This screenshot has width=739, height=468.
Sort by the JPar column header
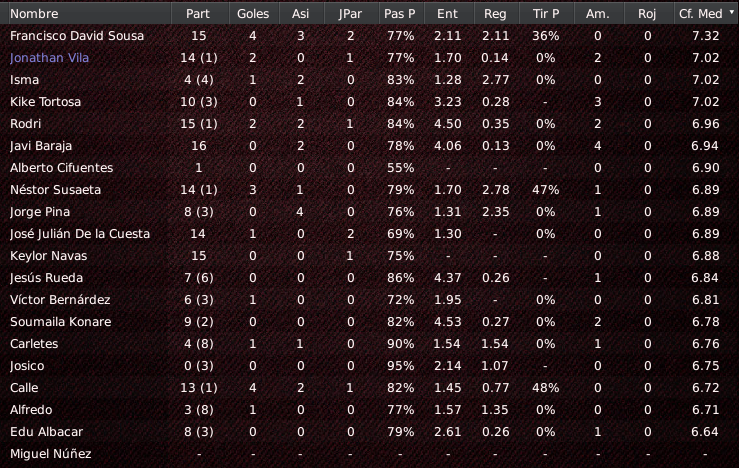352,14
